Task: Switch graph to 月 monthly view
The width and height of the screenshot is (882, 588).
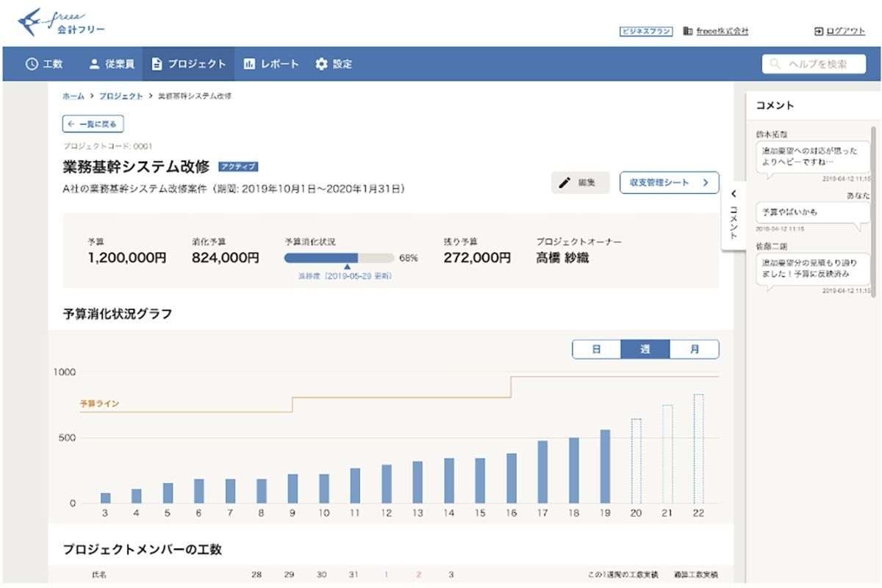Action: pos(694,350)
